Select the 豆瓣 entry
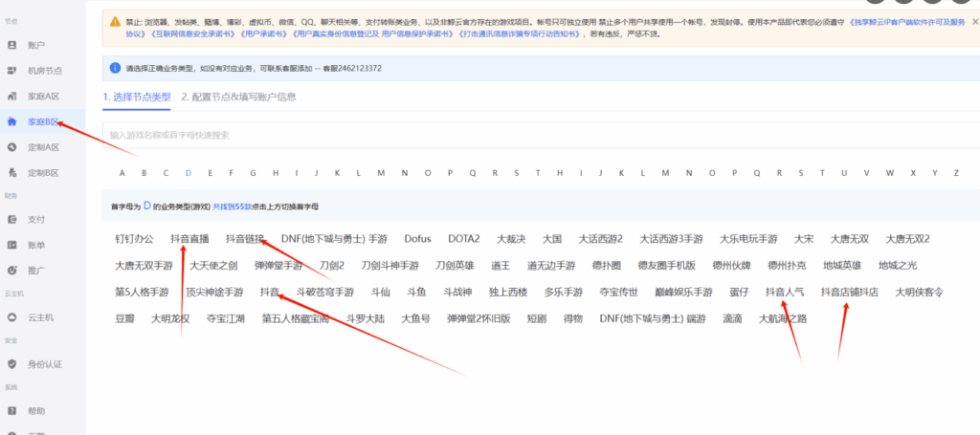The image size is (980, 435). point(125,318)
